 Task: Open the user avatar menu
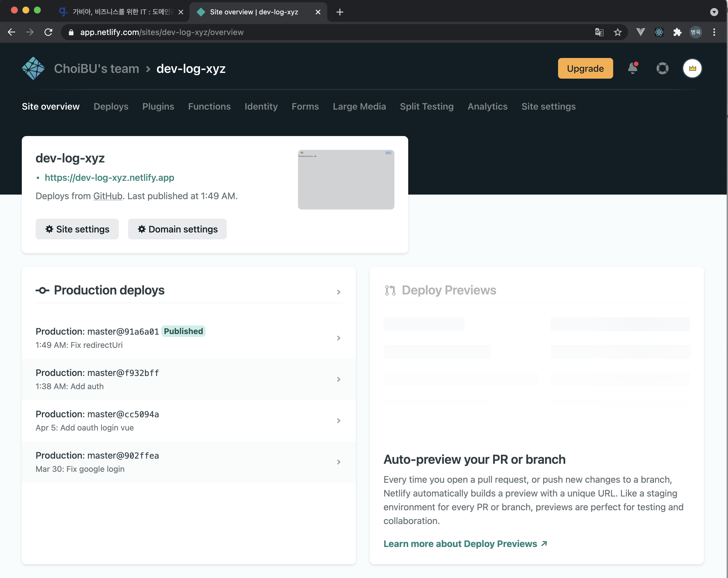tap(692, 69)
